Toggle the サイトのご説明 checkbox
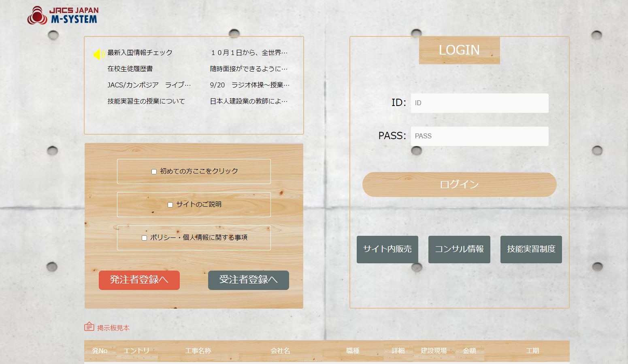This screenshot has height=364, width=628. pyautogui.click(x=170, y=205)
